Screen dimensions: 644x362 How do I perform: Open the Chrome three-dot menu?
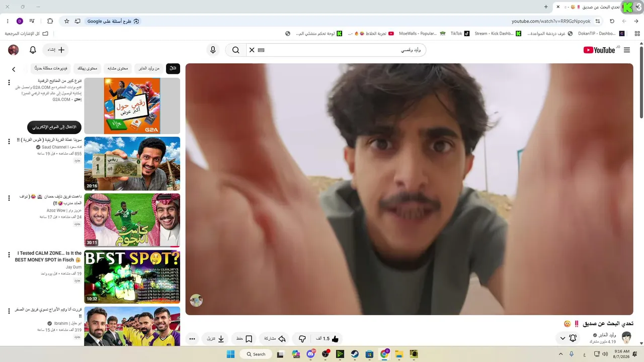pyautogui.click(x=8, y=21)
